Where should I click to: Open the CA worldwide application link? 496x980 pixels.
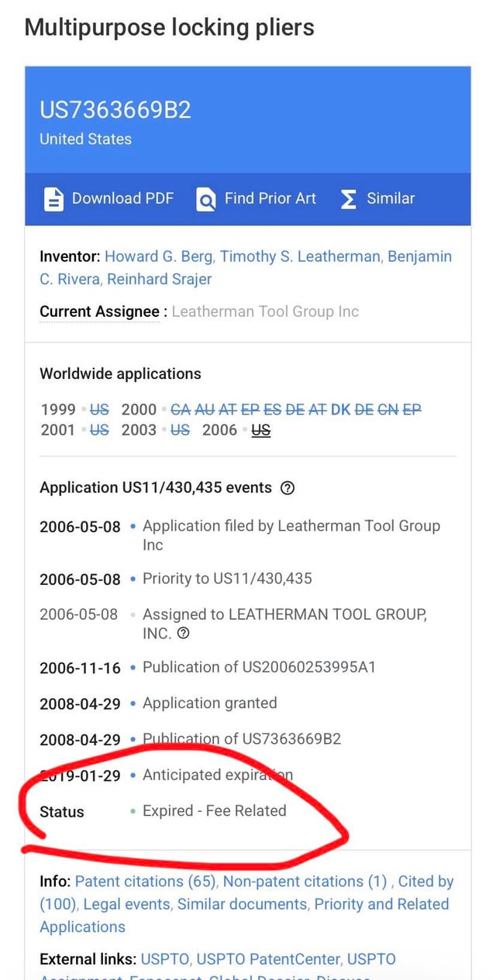[x=181, y=409]
